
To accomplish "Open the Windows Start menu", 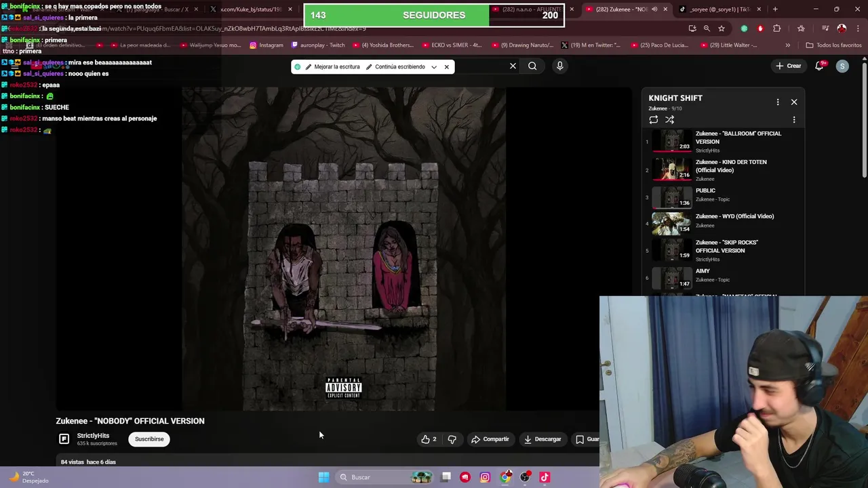I will [x=323, y=477].
